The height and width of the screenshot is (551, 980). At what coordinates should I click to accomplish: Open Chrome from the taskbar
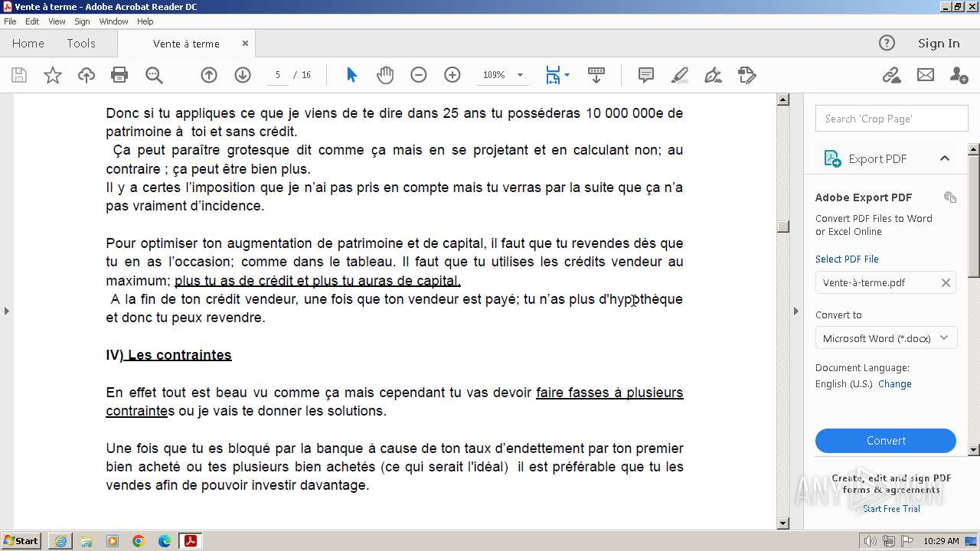(x=139, y=541)
